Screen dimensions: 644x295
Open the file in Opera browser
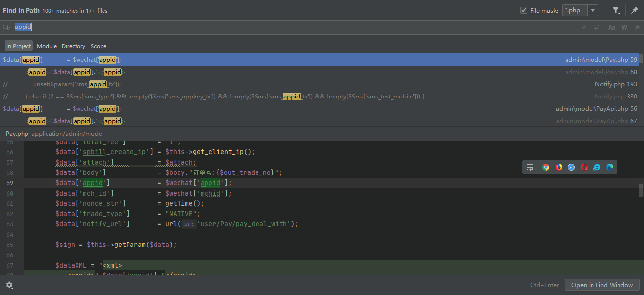point(584,167)
